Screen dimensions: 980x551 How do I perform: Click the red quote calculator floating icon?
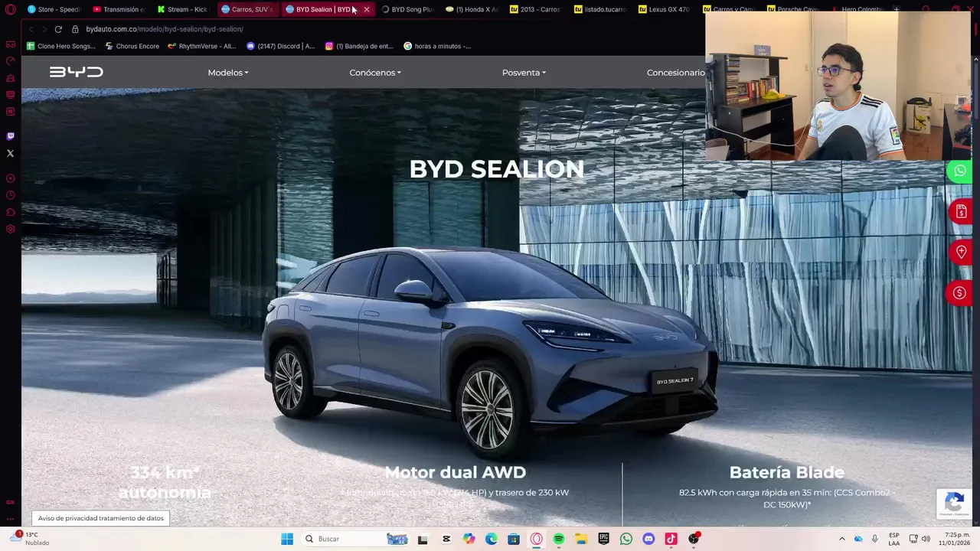click(x=961, y=211)
